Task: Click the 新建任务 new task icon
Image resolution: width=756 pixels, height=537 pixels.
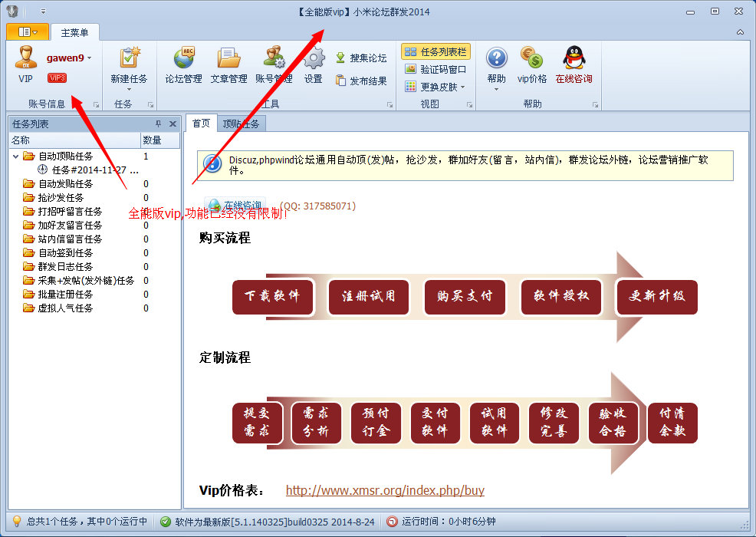Action: point(130,58)
